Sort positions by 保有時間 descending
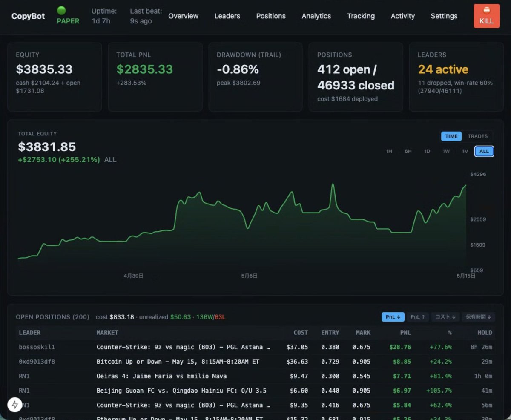 478,317
